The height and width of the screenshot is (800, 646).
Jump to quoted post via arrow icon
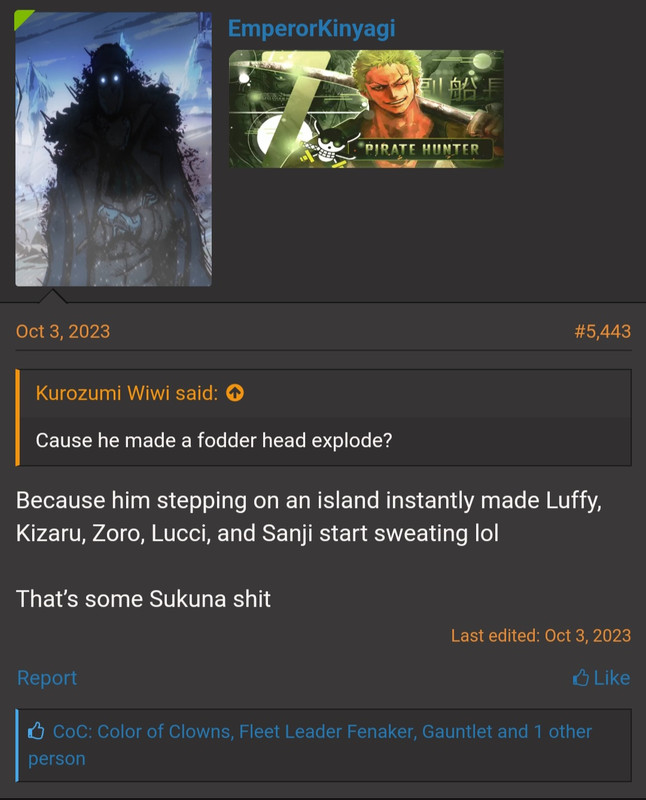tap(235, 393)
